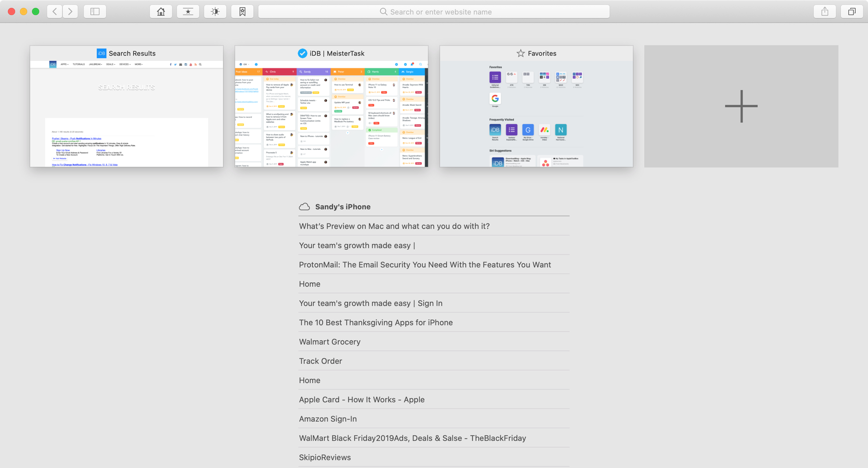This screenshot has height=468, width=868.
Task: Go forward with the forward arrow button
Action: click(70, 11)
